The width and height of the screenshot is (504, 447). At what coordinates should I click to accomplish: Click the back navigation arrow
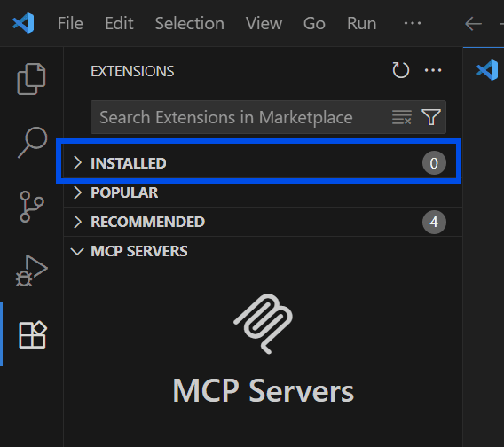click(x=473, y=24)
